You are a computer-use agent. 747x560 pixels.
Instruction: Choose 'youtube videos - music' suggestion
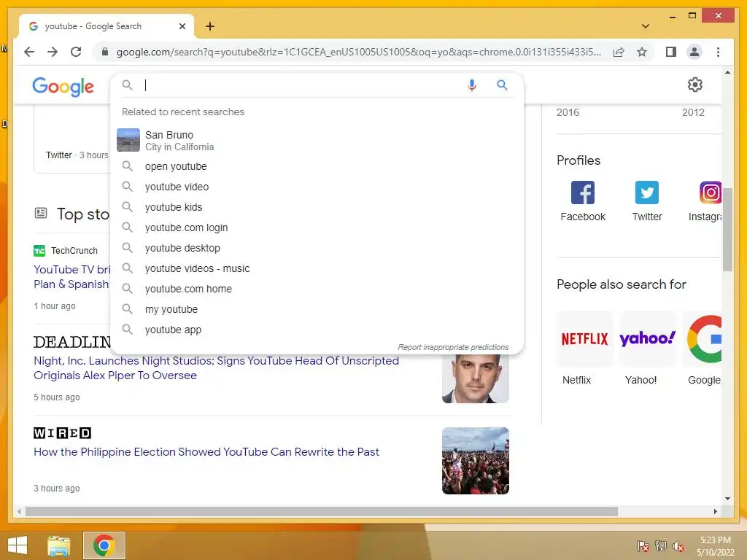pyautogui.click(x=317, y=268)
